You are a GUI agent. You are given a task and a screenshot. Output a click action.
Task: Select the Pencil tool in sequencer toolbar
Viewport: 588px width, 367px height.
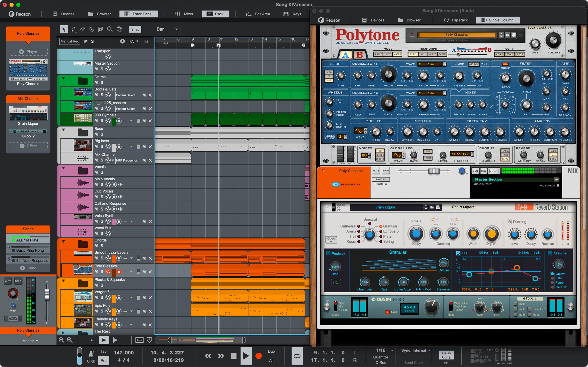click(x=73, y=29)
